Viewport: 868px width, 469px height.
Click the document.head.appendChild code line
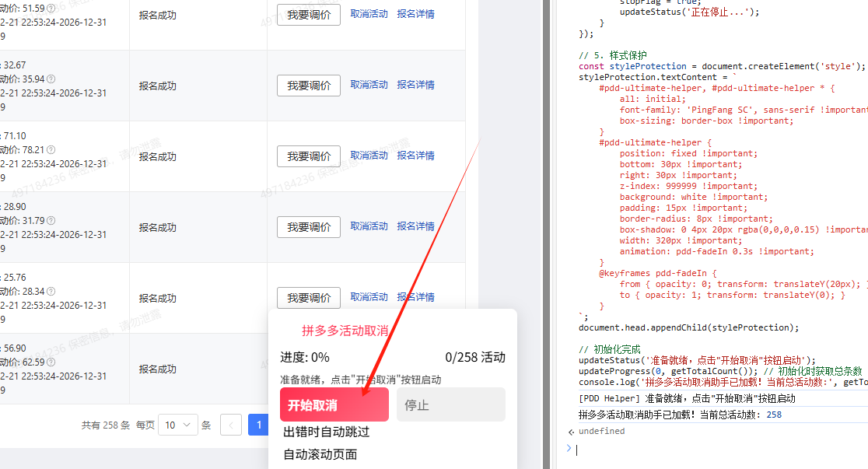click(x=688, y=327)
